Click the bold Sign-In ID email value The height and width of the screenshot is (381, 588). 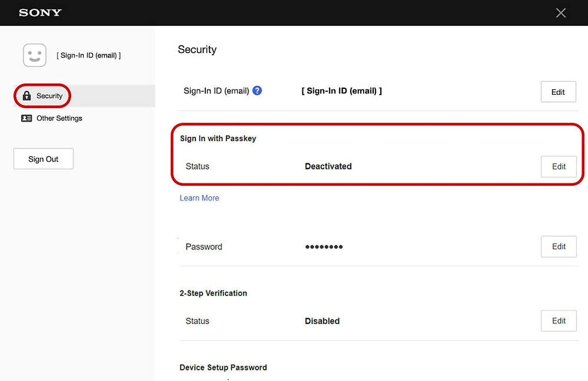click(x=341, y=91)
